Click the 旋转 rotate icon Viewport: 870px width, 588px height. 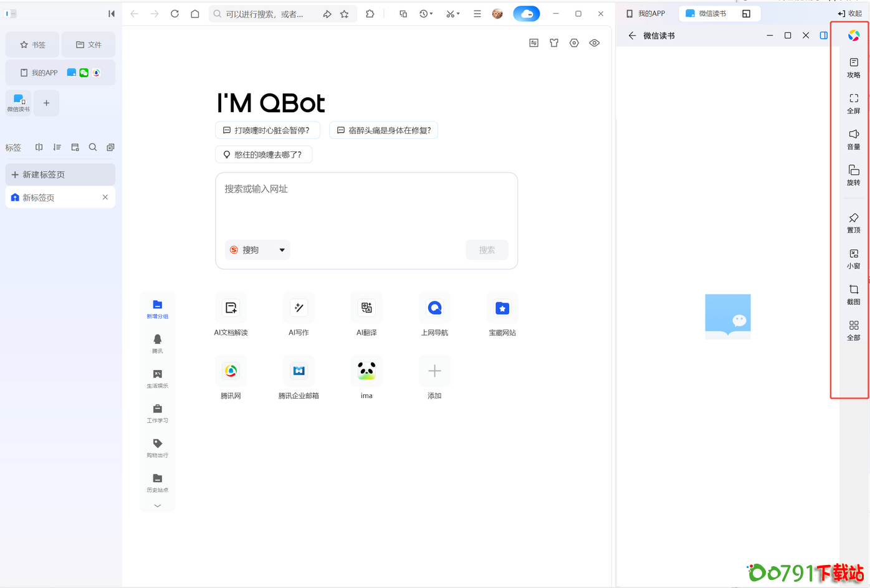point(853,174)
